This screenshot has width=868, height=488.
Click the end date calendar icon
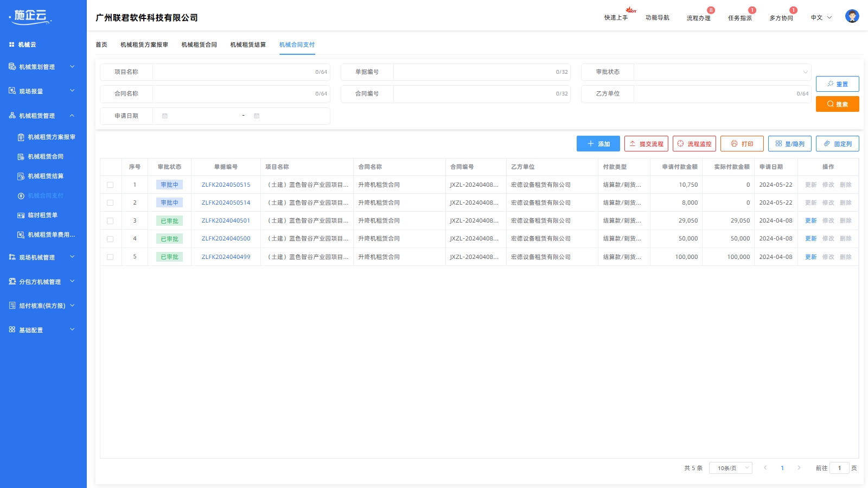(x=257, y=116)
